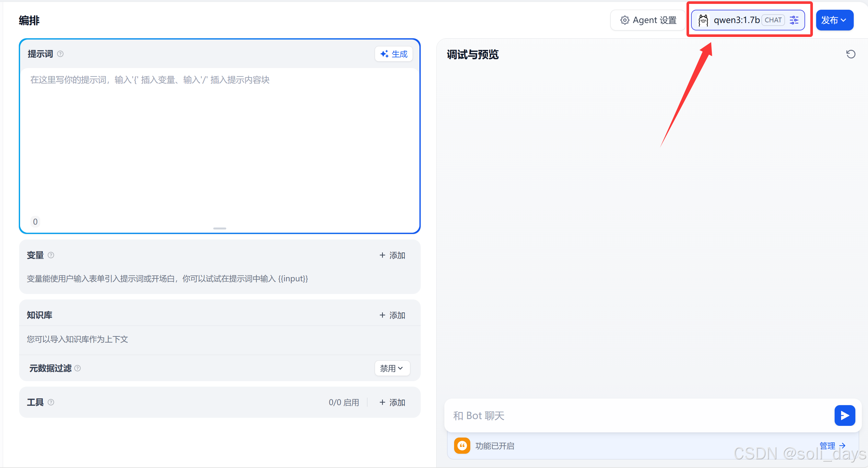Click help icon beside 提示词
This screenshot has width=868, height=468.
coord(60,54)
